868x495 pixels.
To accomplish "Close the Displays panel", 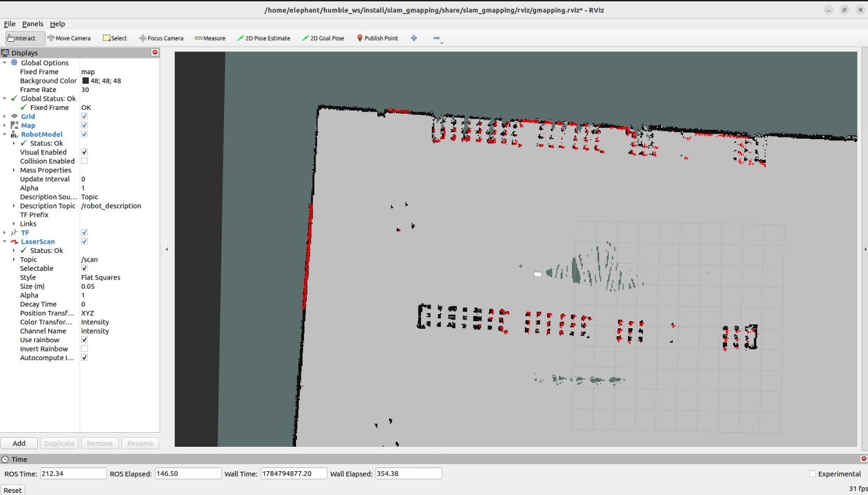I will pos(155,53).
